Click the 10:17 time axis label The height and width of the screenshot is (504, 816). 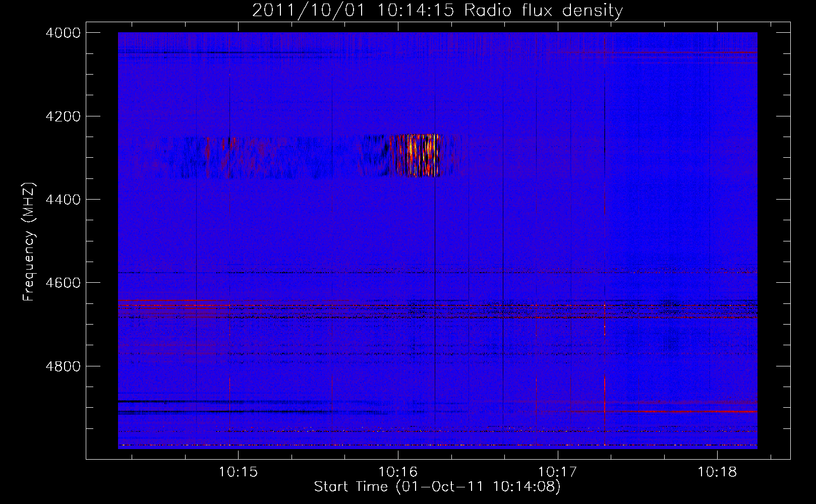pyautogui.click(x=557, y=472)
